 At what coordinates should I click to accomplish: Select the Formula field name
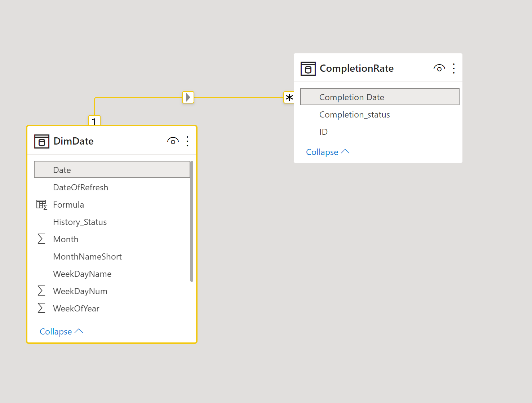[68, 205]
